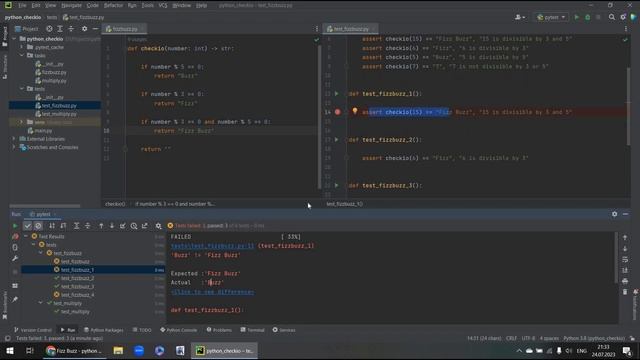
Task: Collapse all in Project panel toolbar
Action: (71, 29)
